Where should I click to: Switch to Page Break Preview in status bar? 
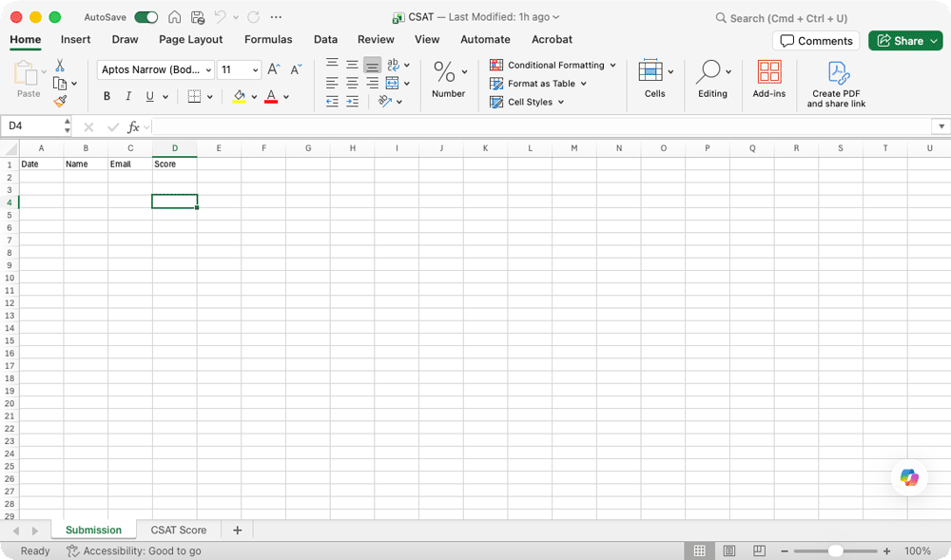[759, 550]
